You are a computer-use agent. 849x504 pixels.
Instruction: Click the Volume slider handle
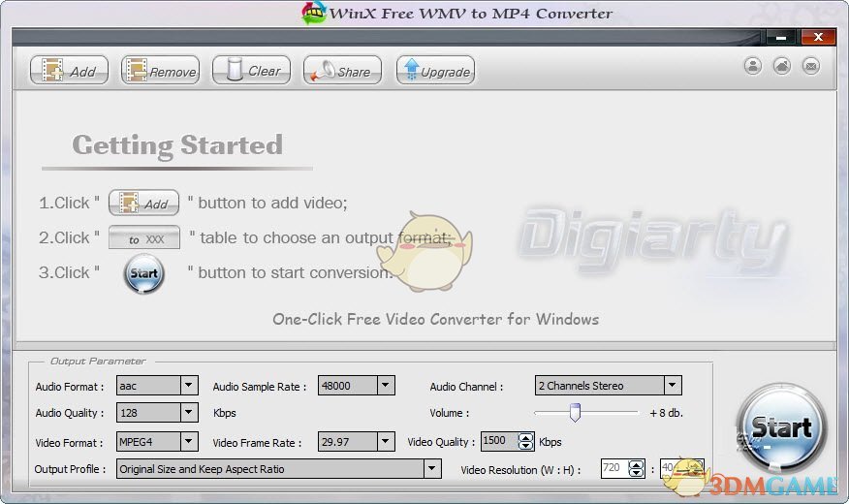click(x=575, y=412)
